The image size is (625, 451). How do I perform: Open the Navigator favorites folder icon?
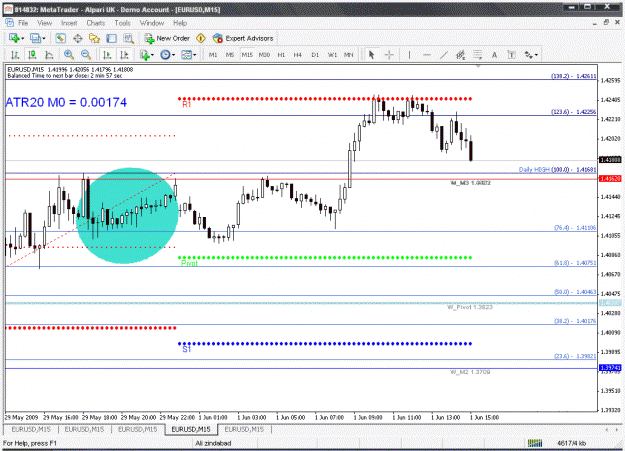point(94,38)
